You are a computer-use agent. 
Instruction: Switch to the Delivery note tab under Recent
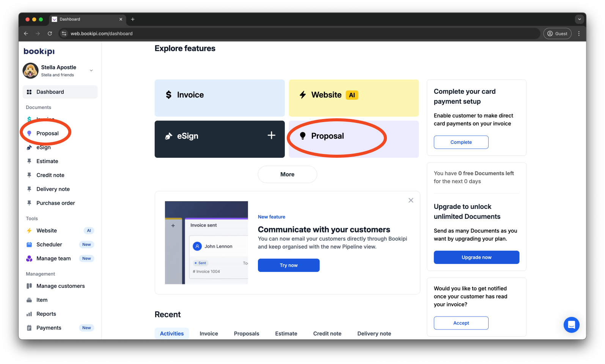click(x=374, y=334)
